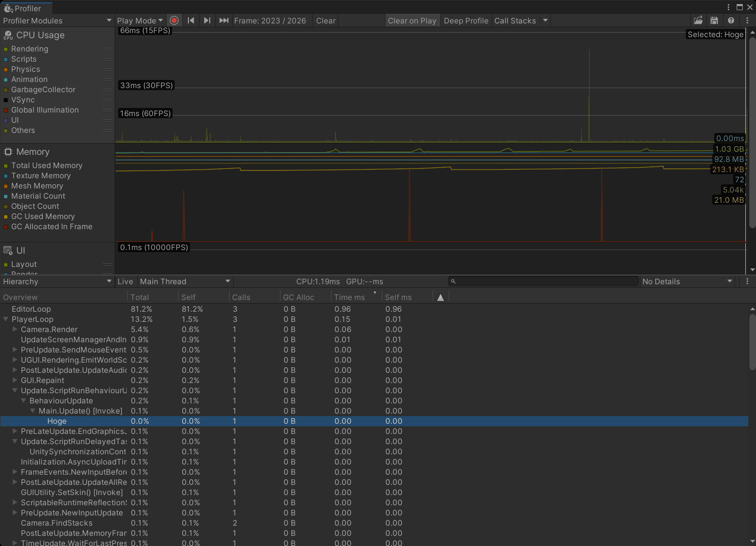Screen dimensions: 756x546
Task: Open saved profiler data via load icon
Action: (698, 20)
